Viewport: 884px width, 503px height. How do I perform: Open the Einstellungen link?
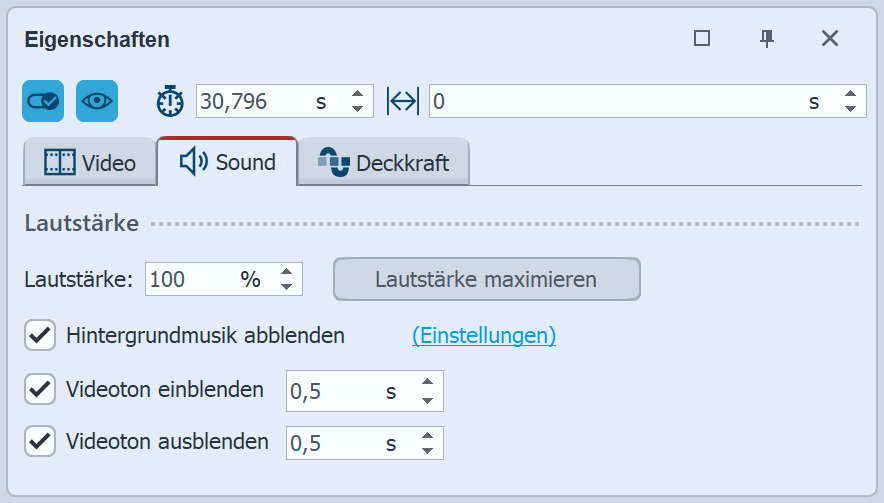[484, 336]
